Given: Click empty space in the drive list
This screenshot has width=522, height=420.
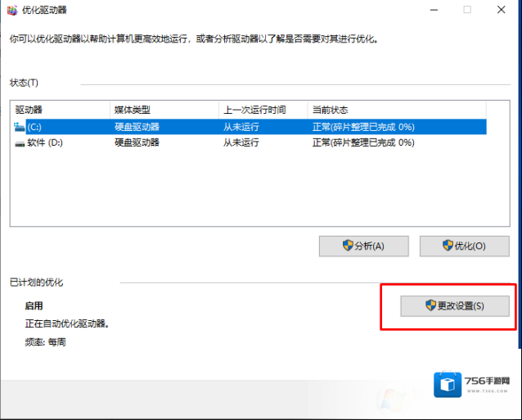Looking at the screenshot, I should tap(245, 188).
